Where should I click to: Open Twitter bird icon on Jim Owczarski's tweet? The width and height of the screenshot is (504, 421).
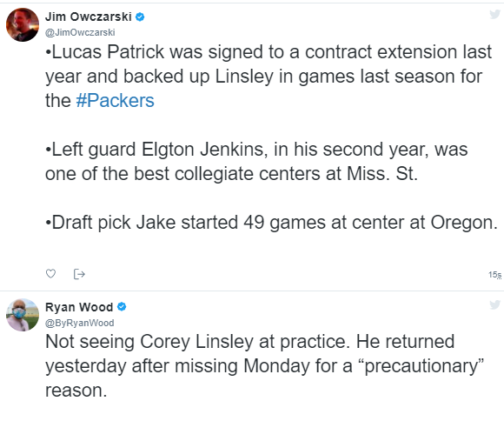(x=495, y=15)
